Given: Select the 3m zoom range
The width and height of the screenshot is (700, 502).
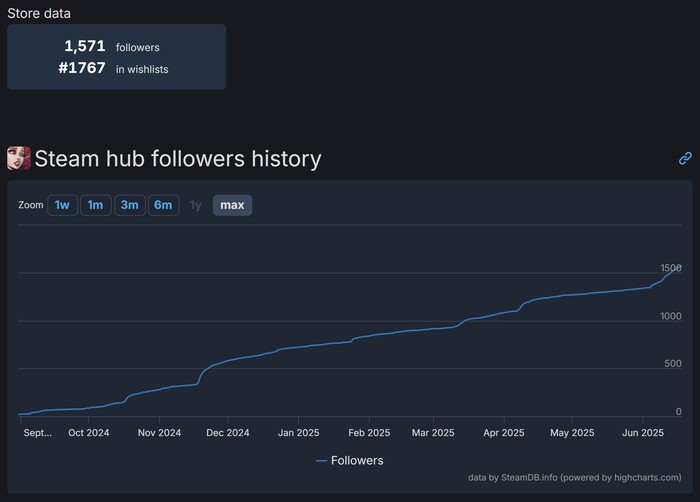Looking at the screenshot, I should click(129, 205).
